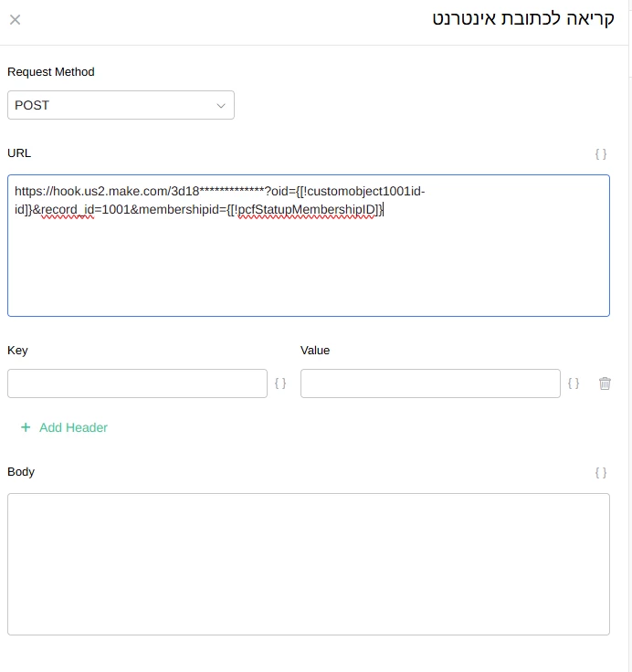Focus the header Value input field
632x672 pixels.
point(430,383)
